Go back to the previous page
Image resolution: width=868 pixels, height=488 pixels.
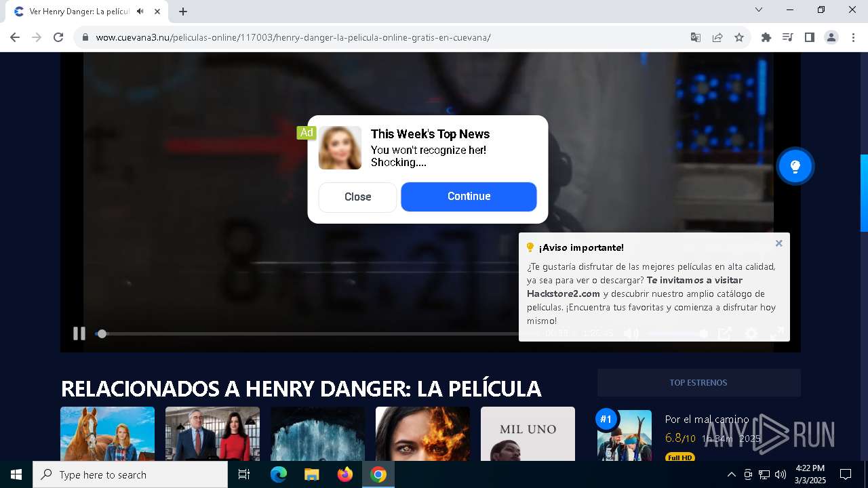click(x=15, y=37)
